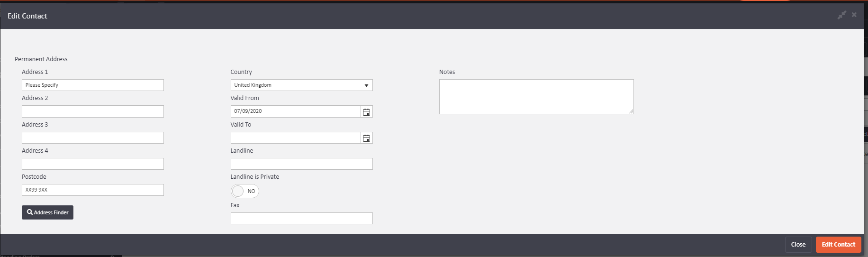Open the Valid From calendar picker

coord(366,112)
